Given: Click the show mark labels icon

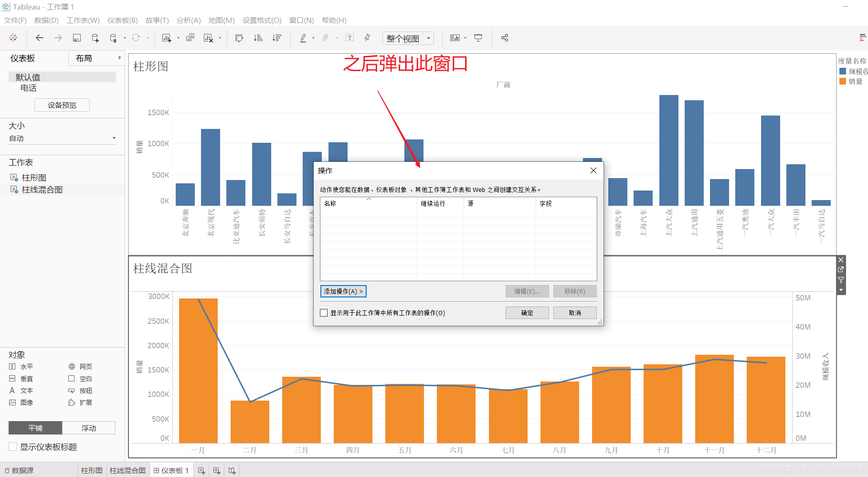Looking at the screenshot, I should point(349,38).
